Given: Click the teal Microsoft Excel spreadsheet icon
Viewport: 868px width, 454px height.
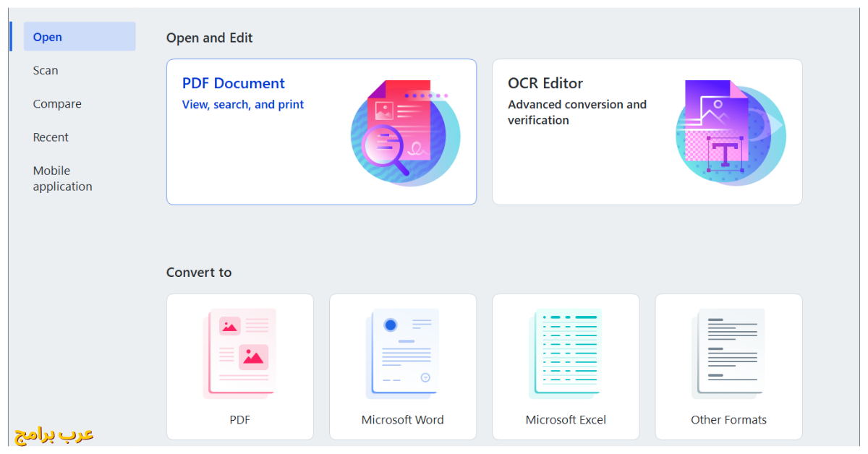Looking at the screenshot, I should (x=566, y=354).
